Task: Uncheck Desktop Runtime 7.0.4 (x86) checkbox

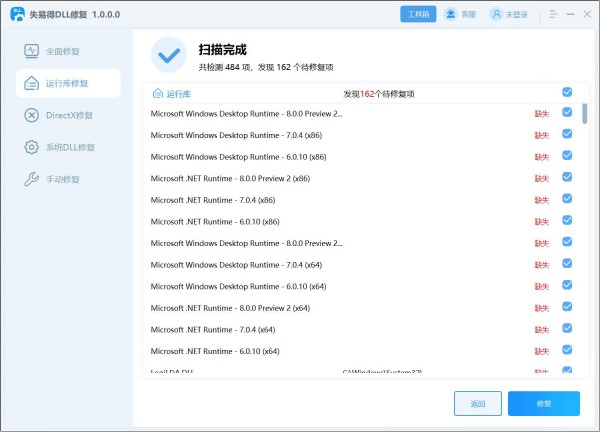Action: [x=567, y=134]
